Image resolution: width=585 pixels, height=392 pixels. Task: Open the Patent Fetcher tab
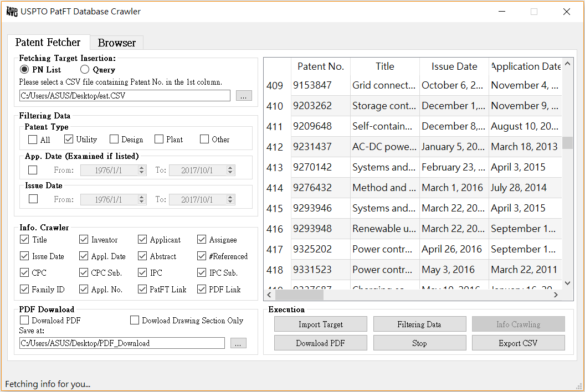click(x=48, y=42)
